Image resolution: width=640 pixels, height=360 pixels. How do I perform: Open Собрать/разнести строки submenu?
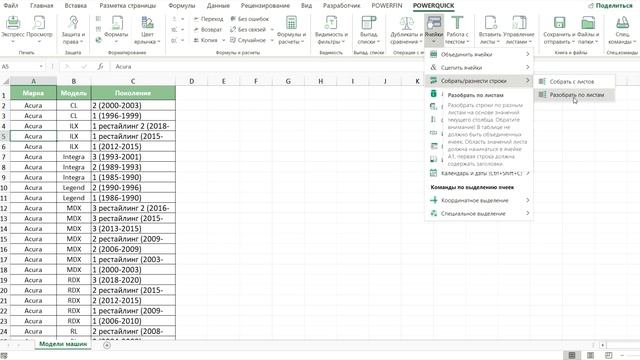coord(479,81)
